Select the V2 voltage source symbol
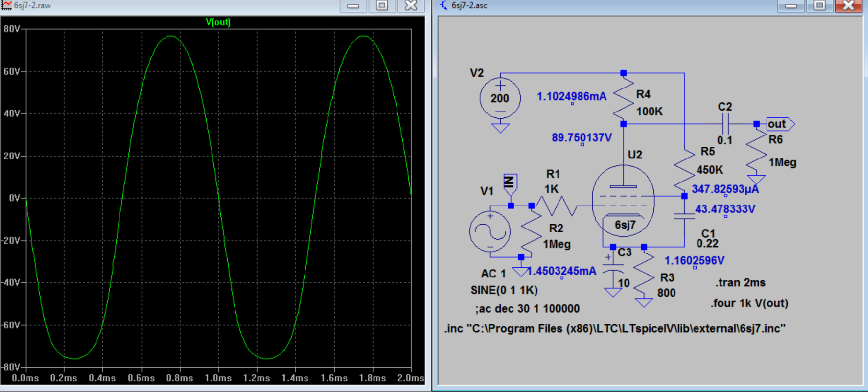Viewport: 868px width, 392px height. click(x=500, y=98)
